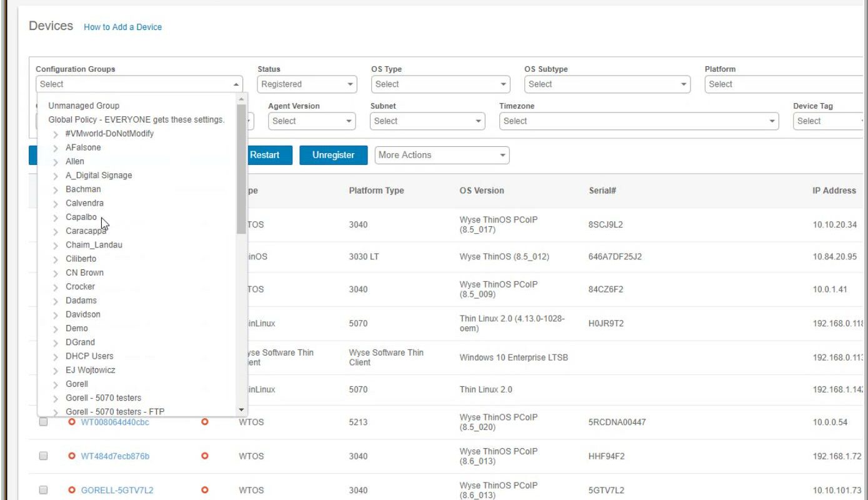The width and height of the screenshot is (868, 500).
Task: Expand the Calvendra group chevron
Action: (56, 204)
